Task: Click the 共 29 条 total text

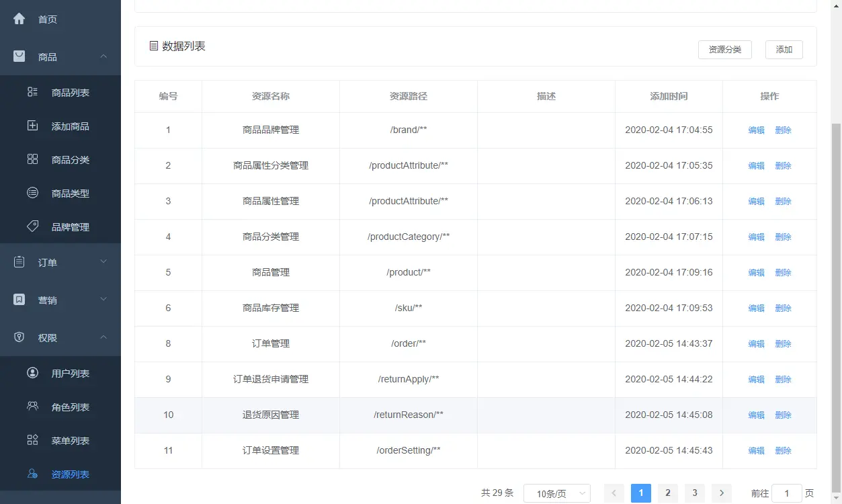Action: 497,493
